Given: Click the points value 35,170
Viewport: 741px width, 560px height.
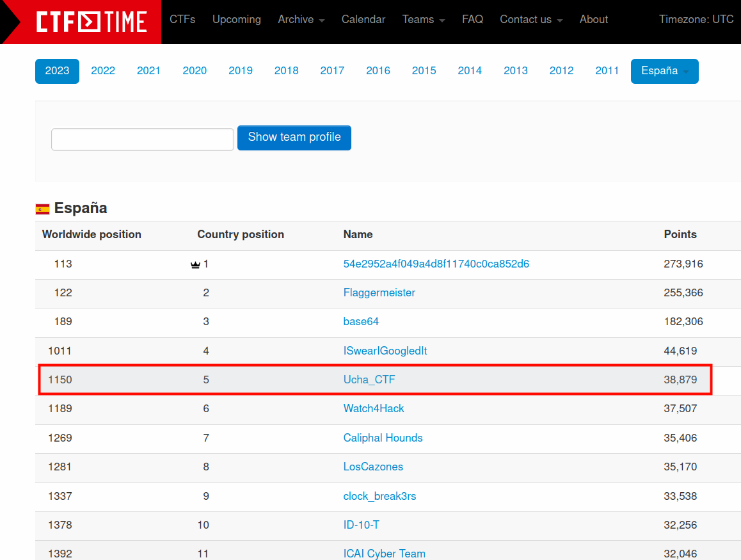Looking at the screenshot, I should tap(680, 467).
